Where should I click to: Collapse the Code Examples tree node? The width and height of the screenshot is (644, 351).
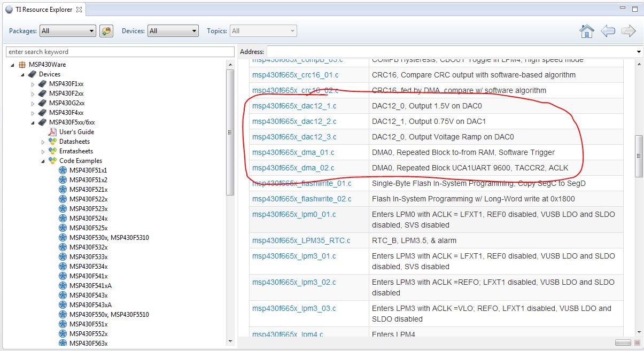[x=43, y=161]
